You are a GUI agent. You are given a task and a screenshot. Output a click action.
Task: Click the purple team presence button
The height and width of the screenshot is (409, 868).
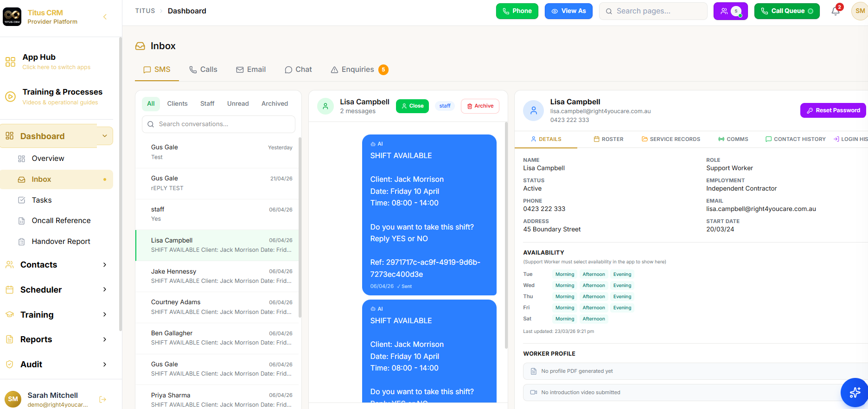tap(730, 11)
